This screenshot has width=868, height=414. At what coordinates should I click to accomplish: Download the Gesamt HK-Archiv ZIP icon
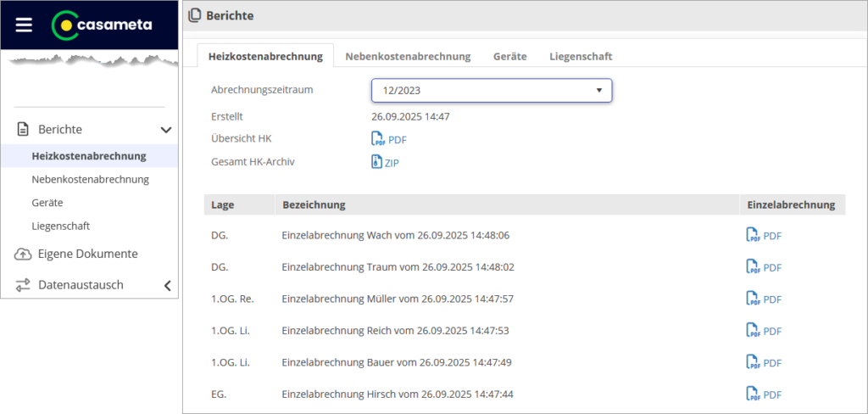(376, 162)
